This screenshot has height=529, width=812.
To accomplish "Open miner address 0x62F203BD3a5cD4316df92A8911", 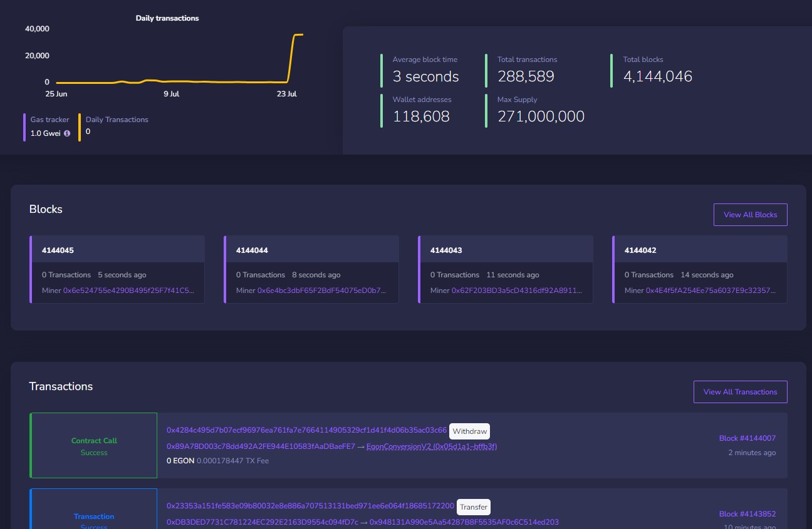I will (x=517, y=290).
